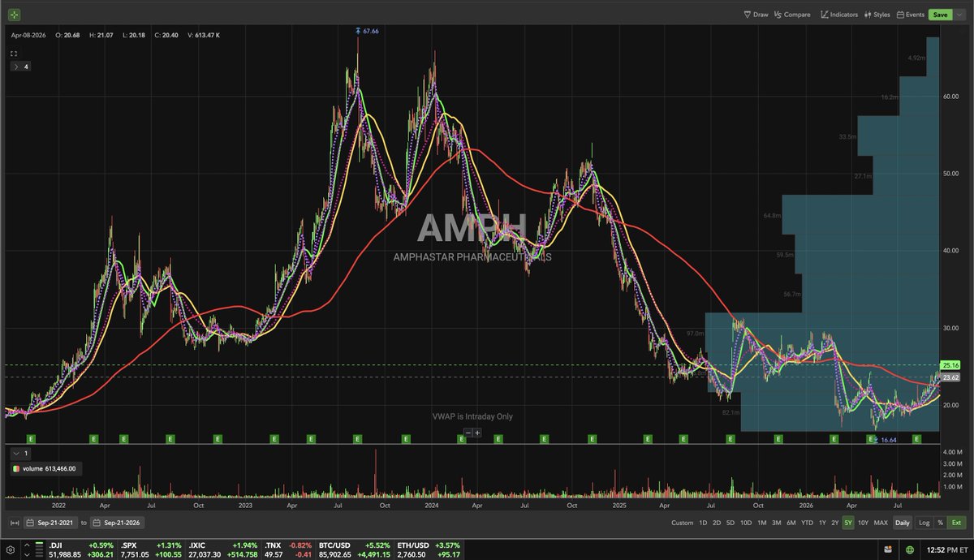This screenshot has height=560, width=974.
Task: Click the 64.8m volume profile label
Action: point(772,216)
